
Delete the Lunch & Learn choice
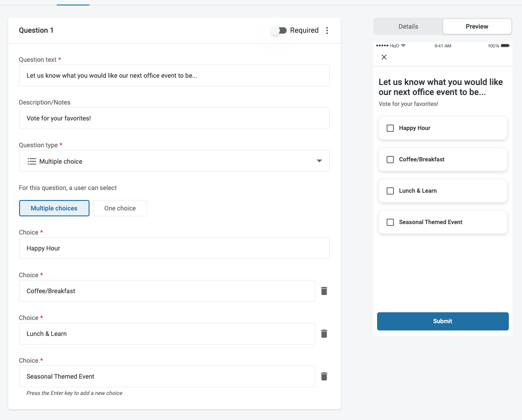[x=324, y=334]
